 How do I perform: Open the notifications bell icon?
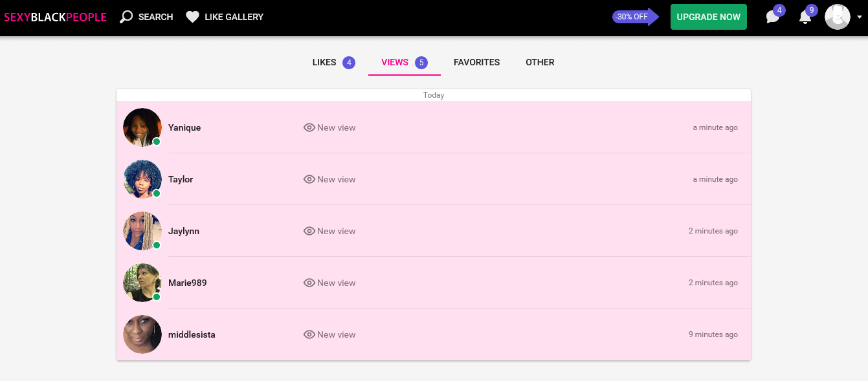pyautogui.click(x=805, y=17)
